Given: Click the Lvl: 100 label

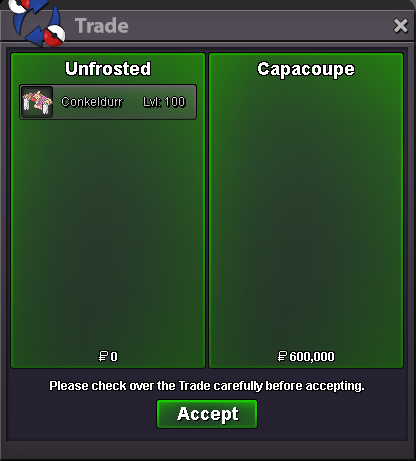Looking at the screenshot, I should [164, 102].
